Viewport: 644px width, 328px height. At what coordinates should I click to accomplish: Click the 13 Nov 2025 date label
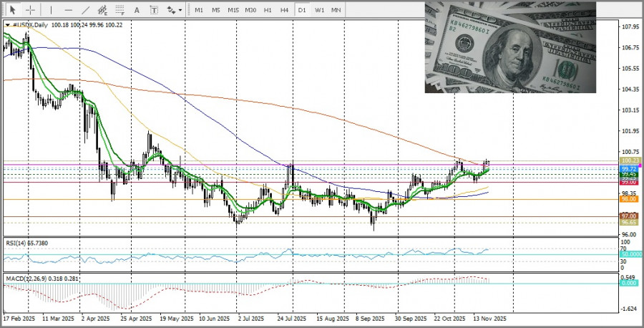(x=489, y=319)
